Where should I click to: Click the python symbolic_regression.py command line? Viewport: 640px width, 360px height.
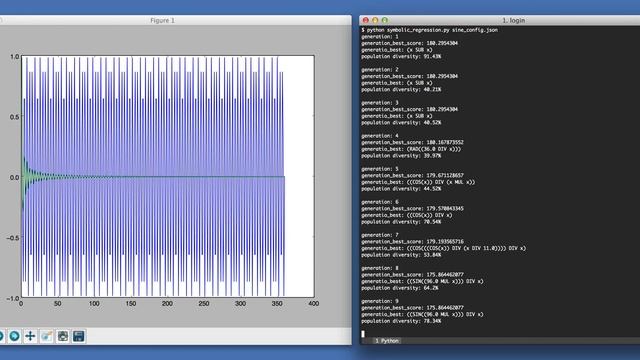[429, 30]
